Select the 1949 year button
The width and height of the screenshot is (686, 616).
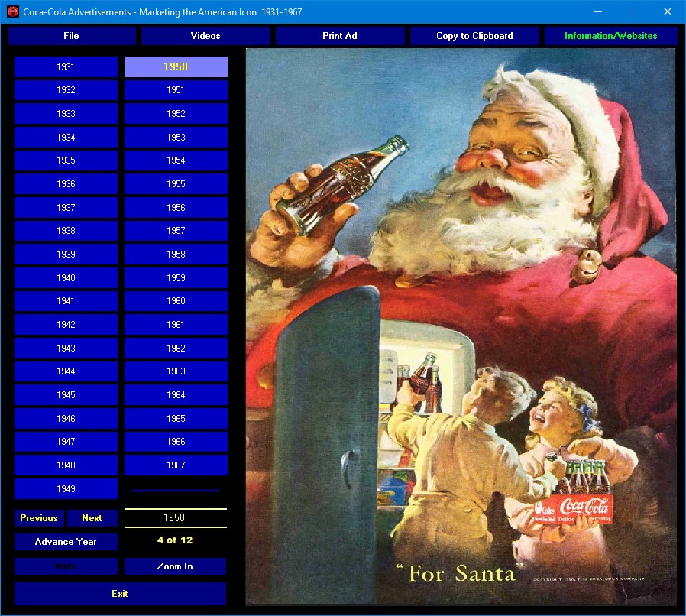66,489
